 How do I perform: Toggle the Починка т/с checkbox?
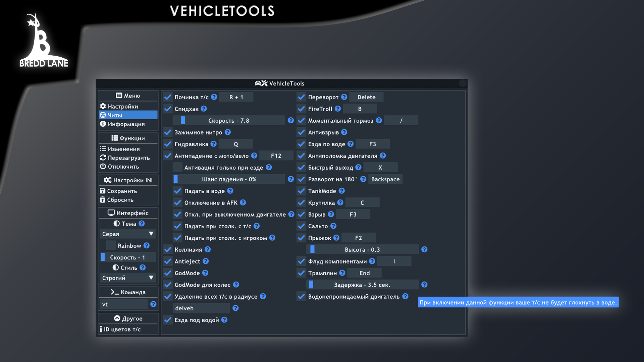tap(168, 97)
